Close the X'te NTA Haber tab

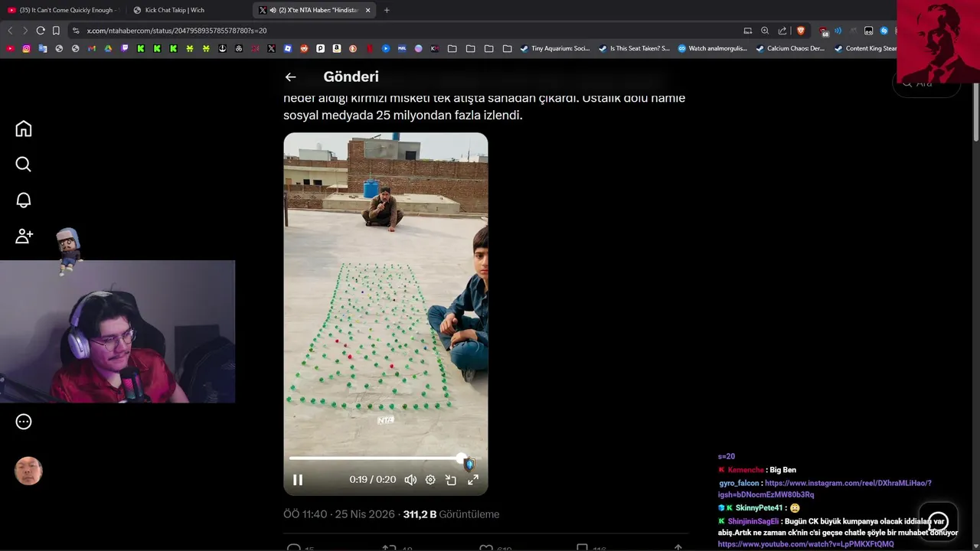368,10
